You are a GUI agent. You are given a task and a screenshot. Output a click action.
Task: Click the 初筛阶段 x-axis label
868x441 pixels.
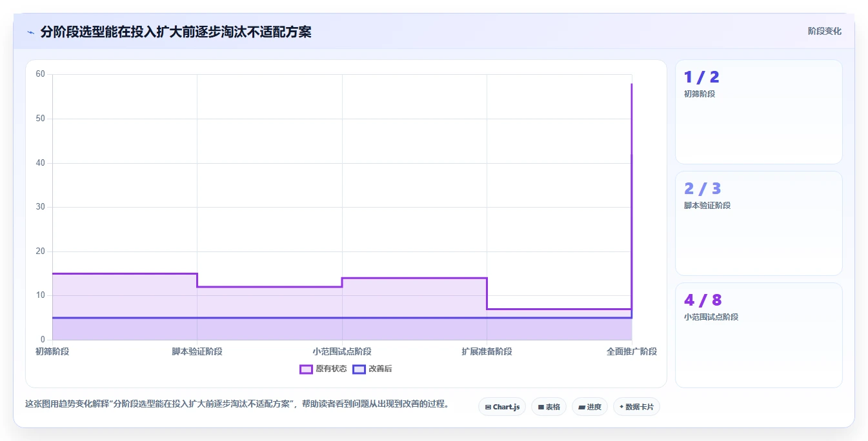[x=52, y=351]
